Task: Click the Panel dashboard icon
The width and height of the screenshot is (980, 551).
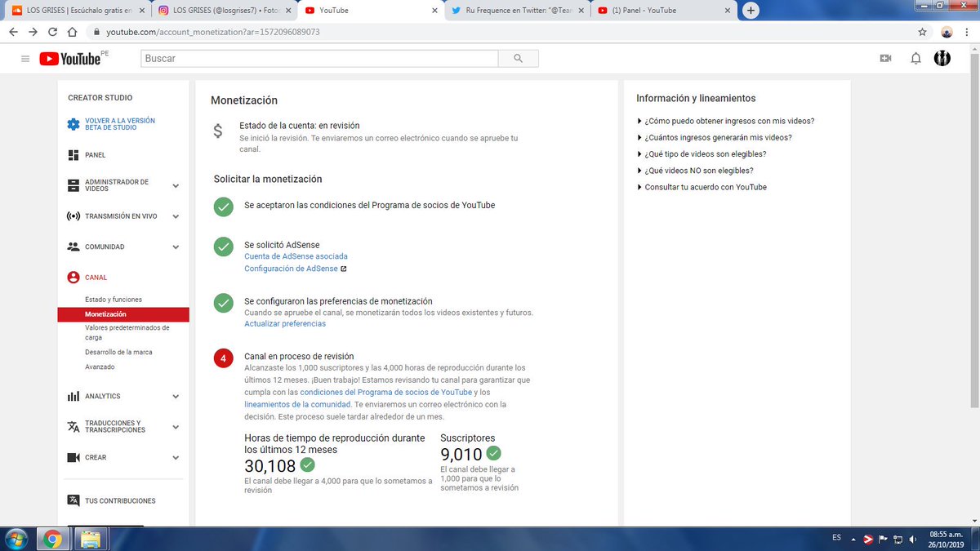Action: click(73, 155)
